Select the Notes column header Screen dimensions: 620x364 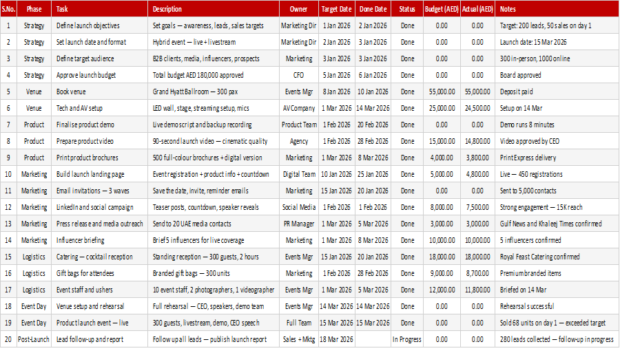pyautogui.click(x=557, y=9)
